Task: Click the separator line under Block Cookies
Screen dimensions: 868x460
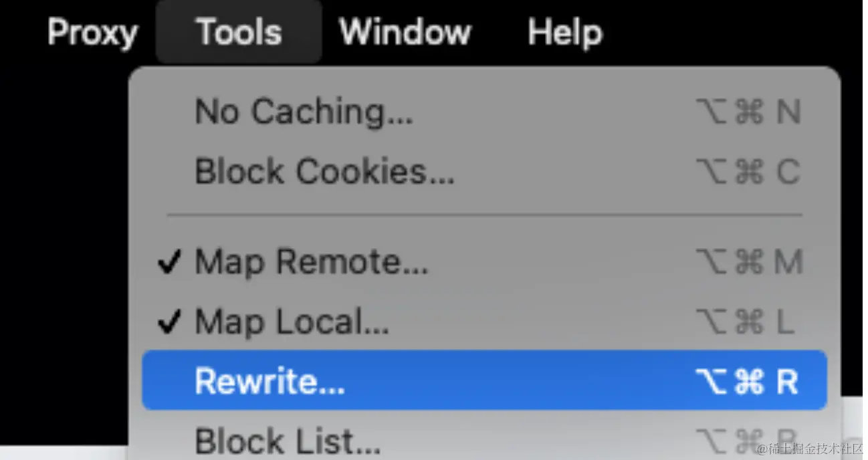Action: [484, 215]
